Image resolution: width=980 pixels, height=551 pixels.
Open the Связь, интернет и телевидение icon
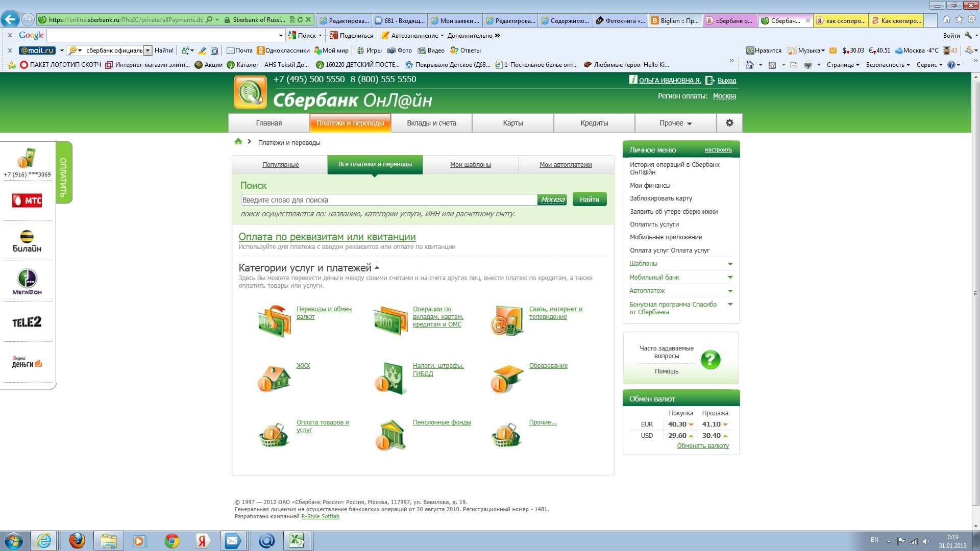507,321
